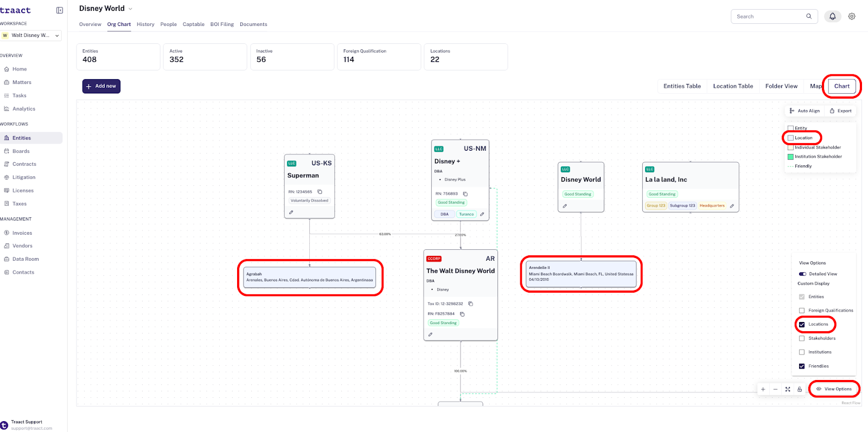Fit the chart to view
Screen dimensions: 868x432
[788, 389]
